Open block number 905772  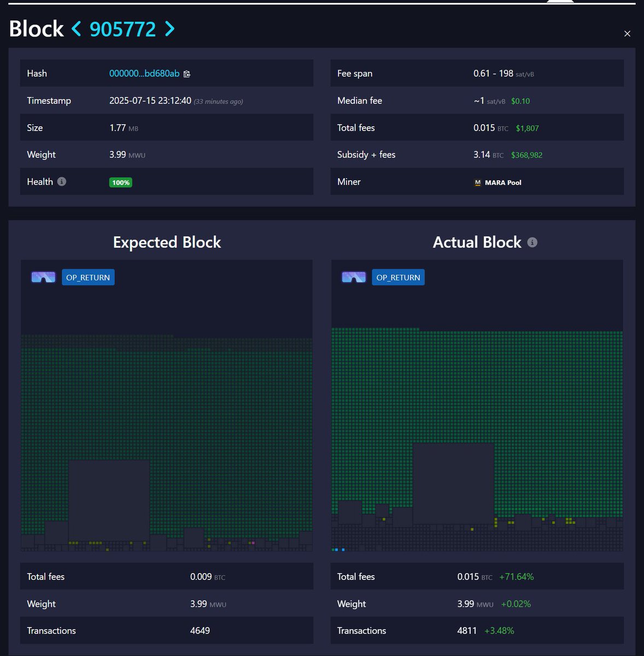coord(123,29)
